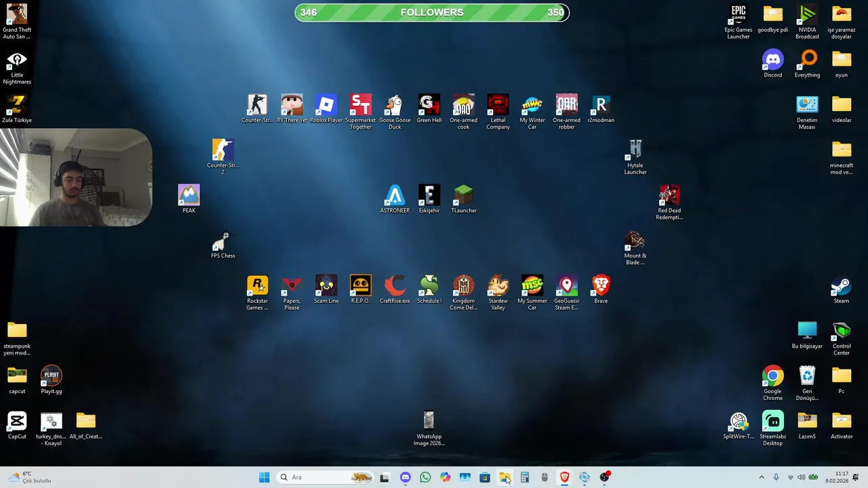Launch Google Chrome desktop shortcut

(x=773, y=383)
